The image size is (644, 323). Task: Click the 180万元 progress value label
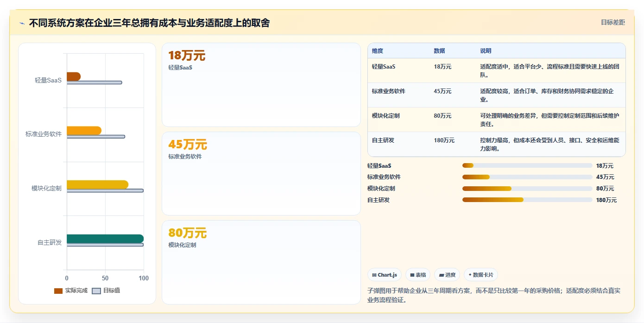tap(606, 200)
